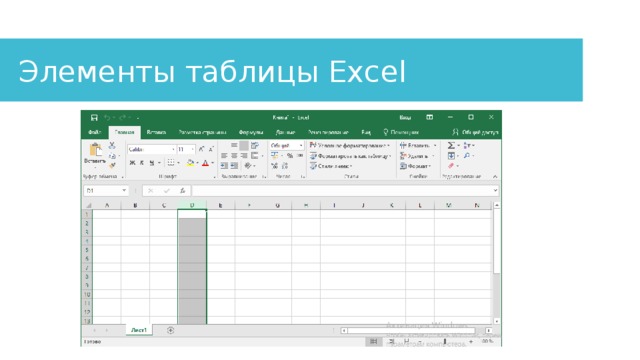Open the font size dropdown showing 11
The width and height of the screenshot is (640, 360).
coord(193,149)
